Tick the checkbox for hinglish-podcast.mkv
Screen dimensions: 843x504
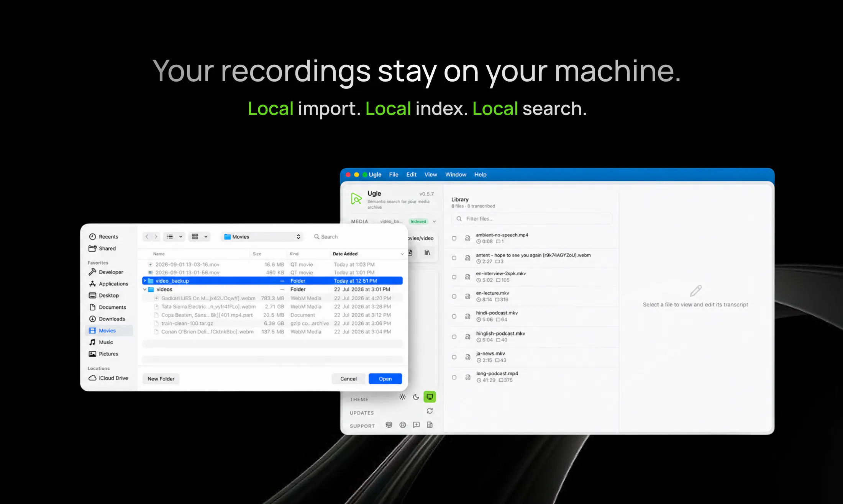[x=454, y=337]
